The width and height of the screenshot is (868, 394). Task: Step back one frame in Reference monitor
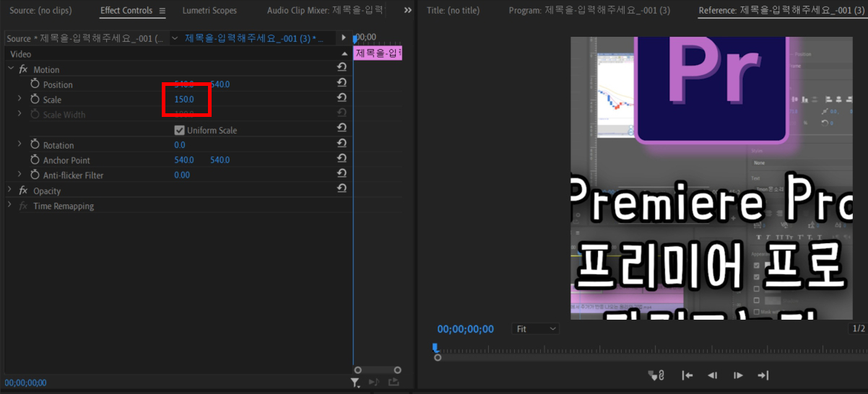[713, 375]
